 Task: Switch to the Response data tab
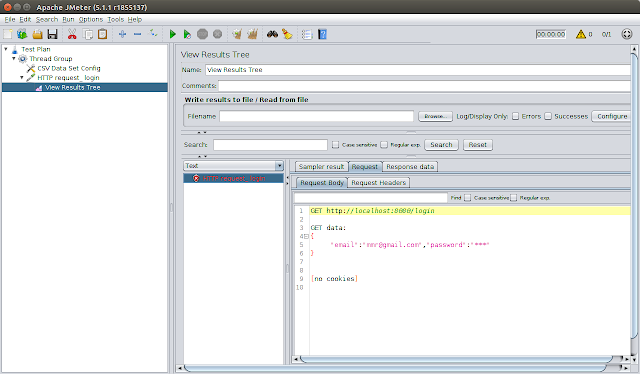410,167
